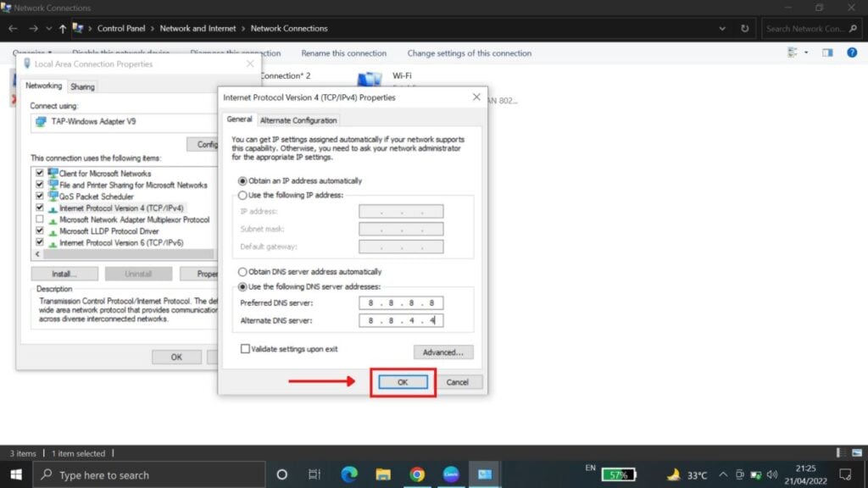Select Use the following IP address

click(x=242, y=196)
